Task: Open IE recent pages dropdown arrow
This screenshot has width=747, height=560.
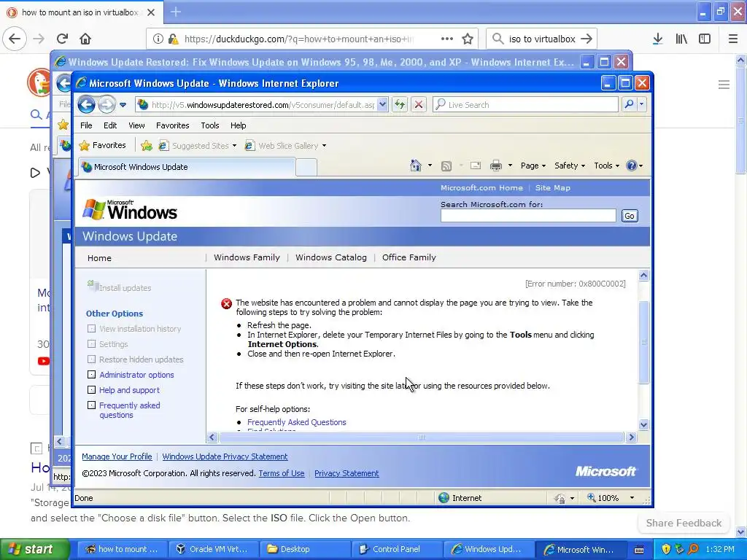Action: (123, 105)
